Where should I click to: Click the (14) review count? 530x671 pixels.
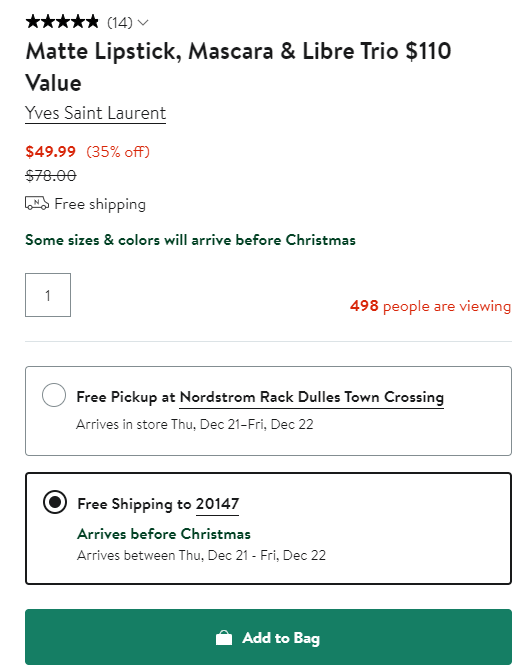(x=120, y=22)
